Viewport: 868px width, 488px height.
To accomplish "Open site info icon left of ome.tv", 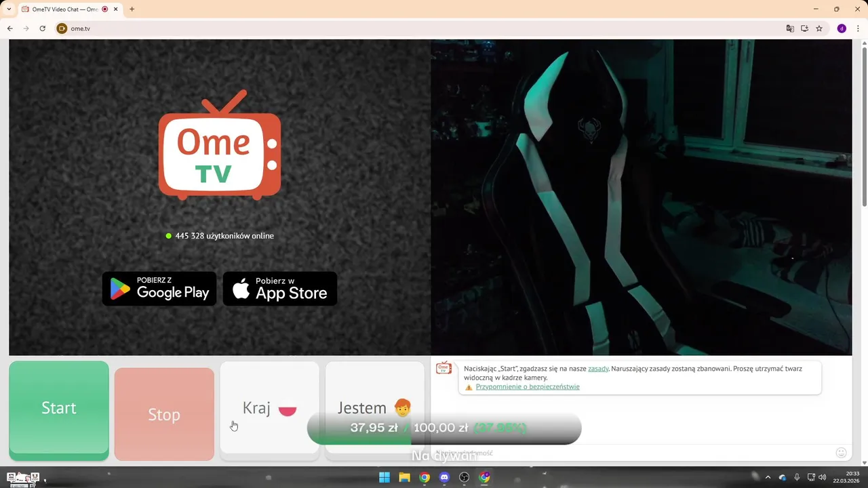I will pos(62,28).
